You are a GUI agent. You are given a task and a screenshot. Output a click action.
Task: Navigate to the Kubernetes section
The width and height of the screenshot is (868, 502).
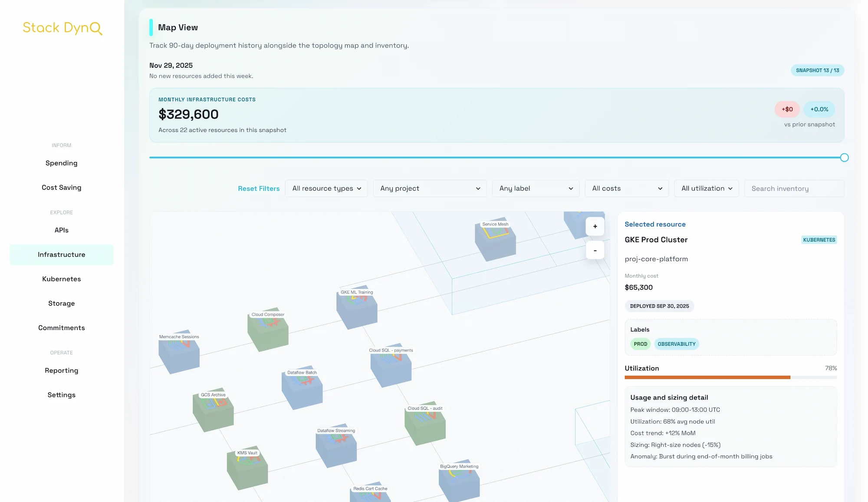pyautogui.click(x=61, y=279)
